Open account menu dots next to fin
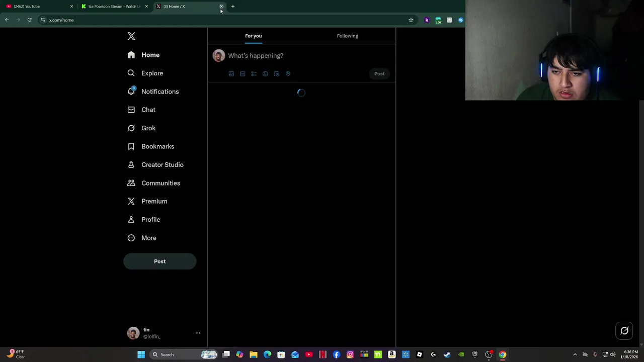 (198, 333)
